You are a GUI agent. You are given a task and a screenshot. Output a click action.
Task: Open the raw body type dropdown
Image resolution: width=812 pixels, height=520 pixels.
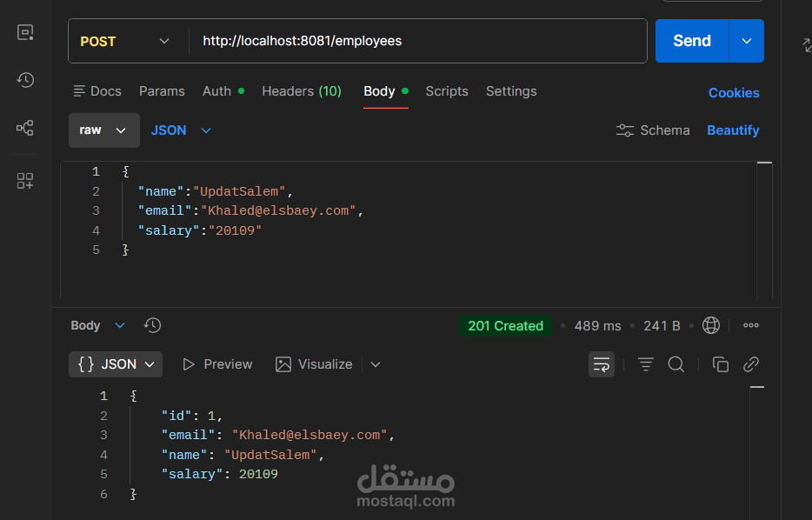click(x=104, y=130)
